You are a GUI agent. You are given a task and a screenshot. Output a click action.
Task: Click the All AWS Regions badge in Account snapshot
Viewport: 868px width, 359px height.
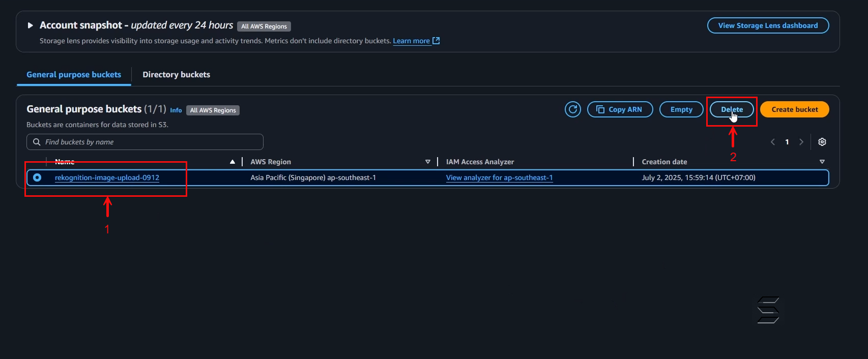[x=264, y=26]
